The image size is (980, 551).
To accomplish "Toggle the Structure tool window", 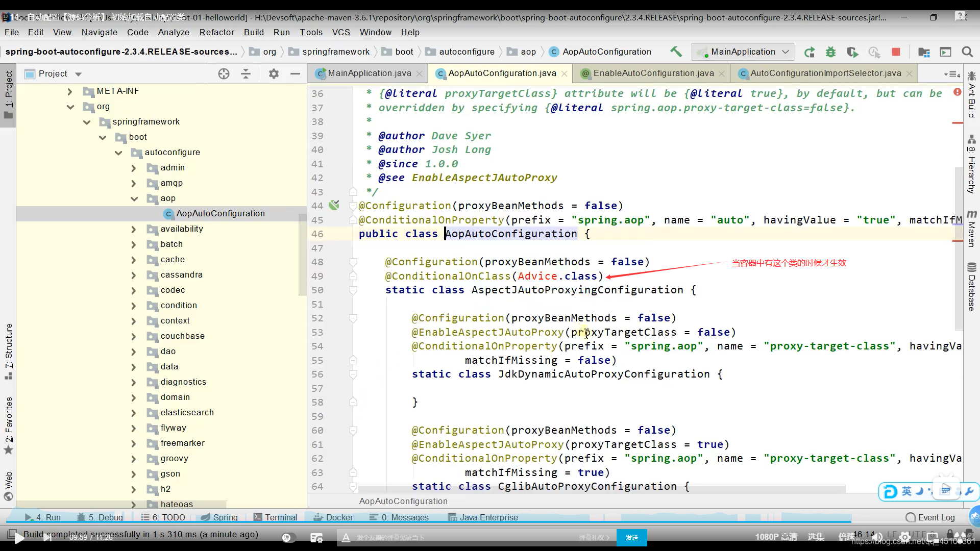I will pos(9,351).
